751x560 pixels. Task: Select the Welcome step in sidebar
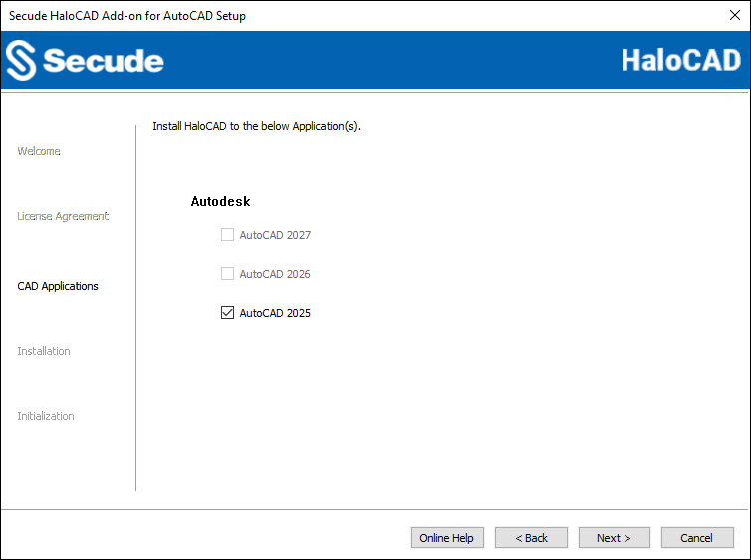[39, 151]
